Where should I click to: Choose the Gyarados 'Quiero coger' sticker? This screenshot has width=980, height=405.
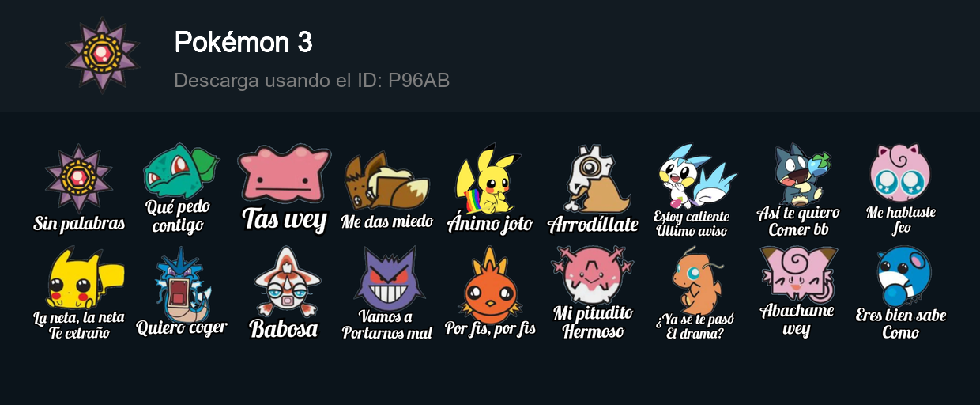pyautogui.click(x=182, y=293)
